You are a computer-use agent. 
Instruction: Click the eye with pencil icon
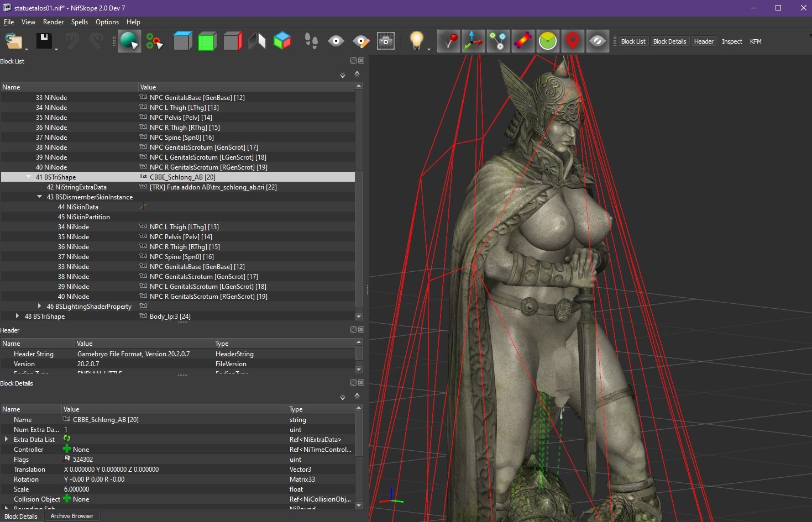361,41
